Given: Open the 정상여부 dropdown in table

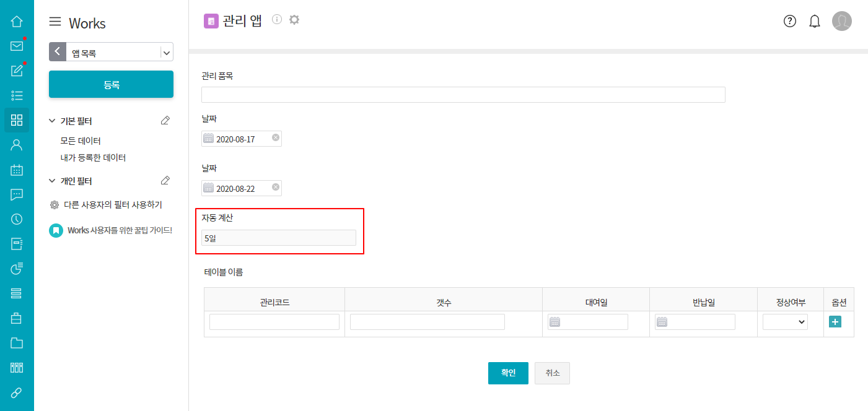Looking at the screenshot, I should 785,322.
